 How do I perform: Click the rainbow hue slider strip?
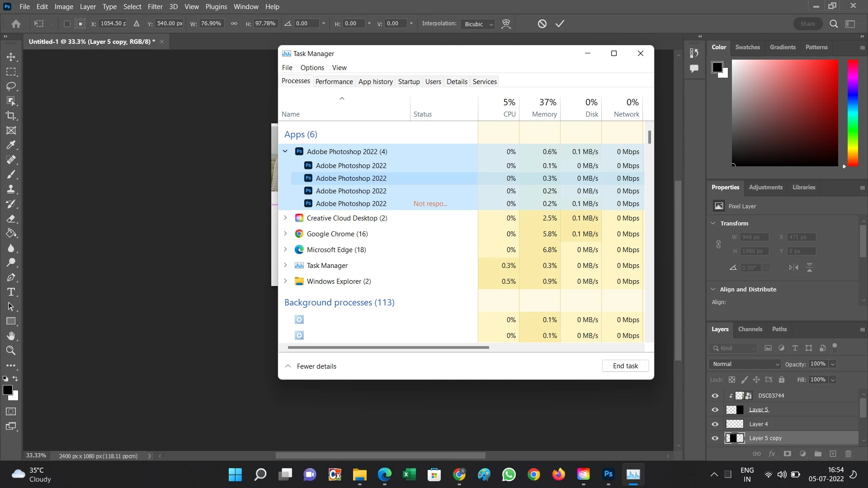pos(853,113)
